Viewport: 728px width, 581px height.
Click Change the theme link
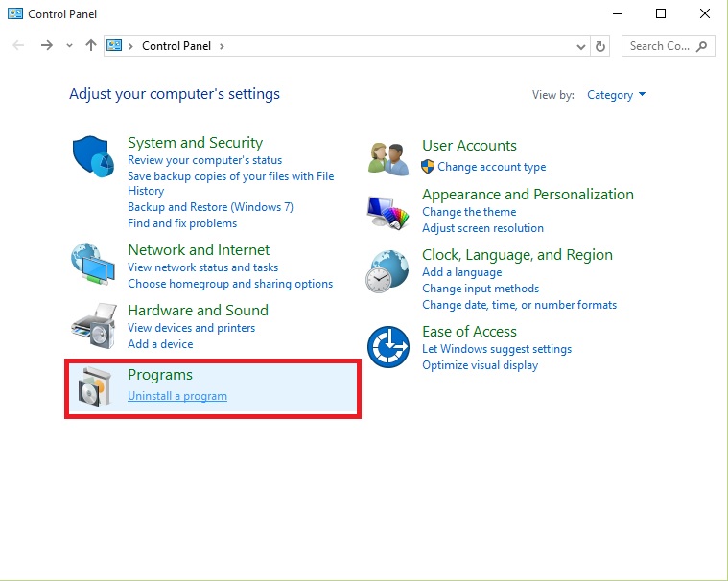469,212
